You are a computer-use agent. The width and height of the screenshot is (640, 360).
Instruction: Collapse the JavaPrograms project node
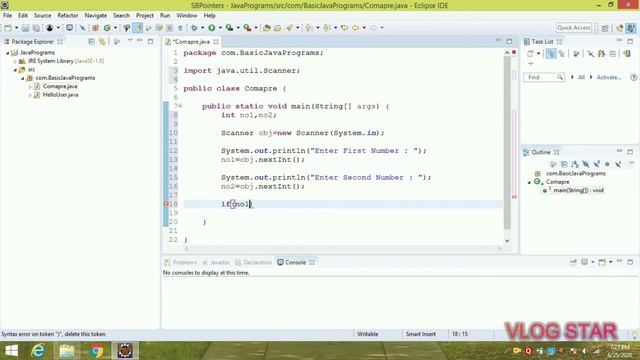coord(7,53)
